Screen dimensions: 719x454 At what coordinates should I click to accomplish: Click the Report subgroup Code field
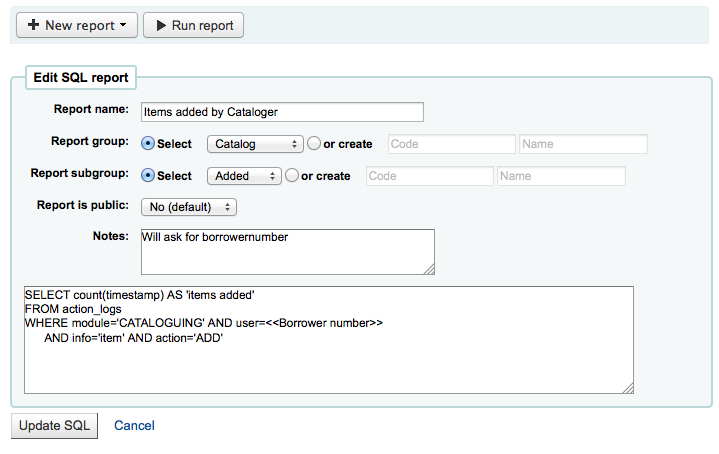[x=429, y=176]
